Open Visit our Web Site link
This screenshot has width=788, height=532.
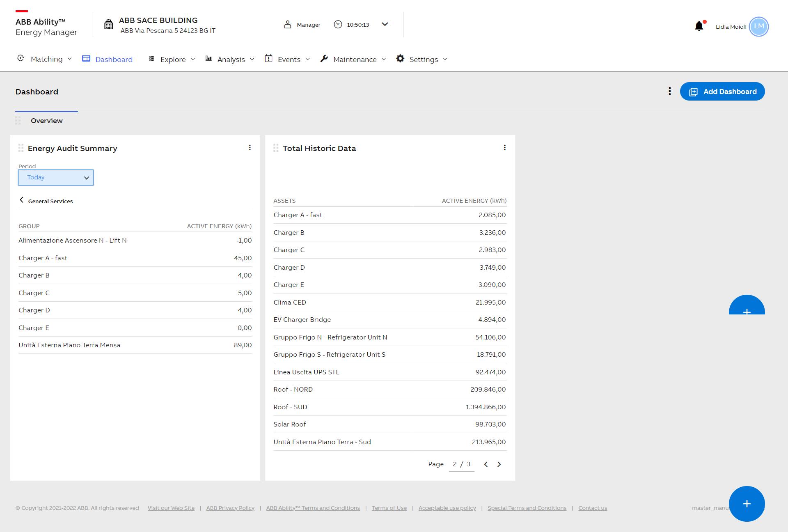coord(171,508)
